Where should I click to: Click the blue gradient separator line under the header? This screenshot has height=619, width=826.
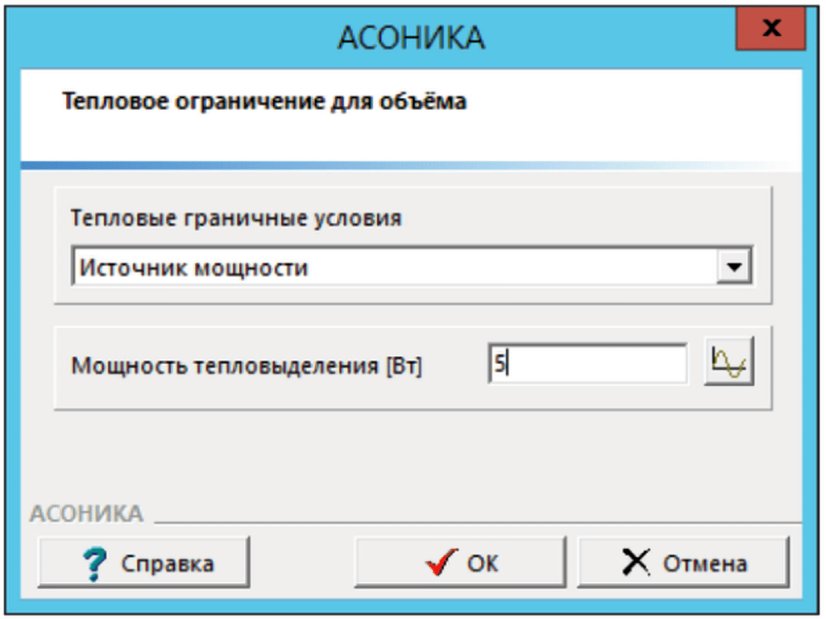pos(411,165)
